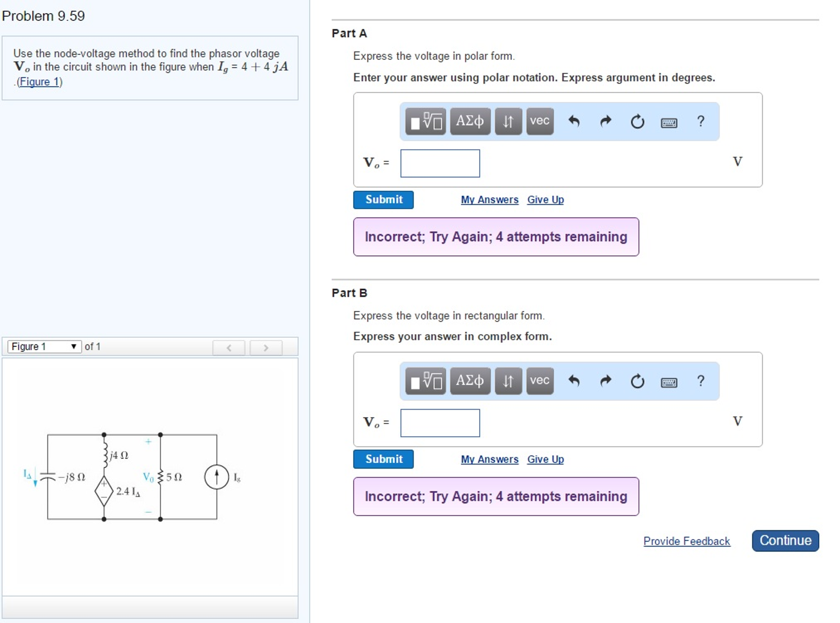Click the Continue button

click(x=785, y=540)
